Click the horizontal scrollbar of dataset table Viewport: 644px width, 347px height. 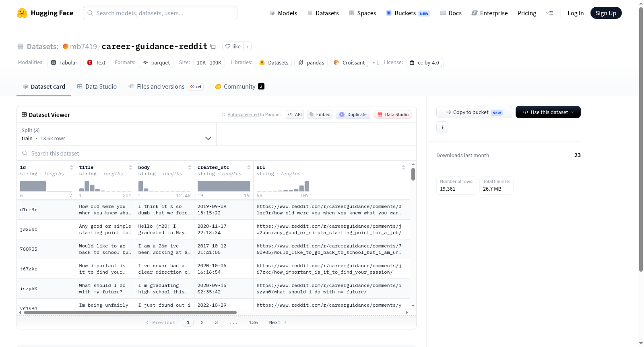click(x=130, y=312)
